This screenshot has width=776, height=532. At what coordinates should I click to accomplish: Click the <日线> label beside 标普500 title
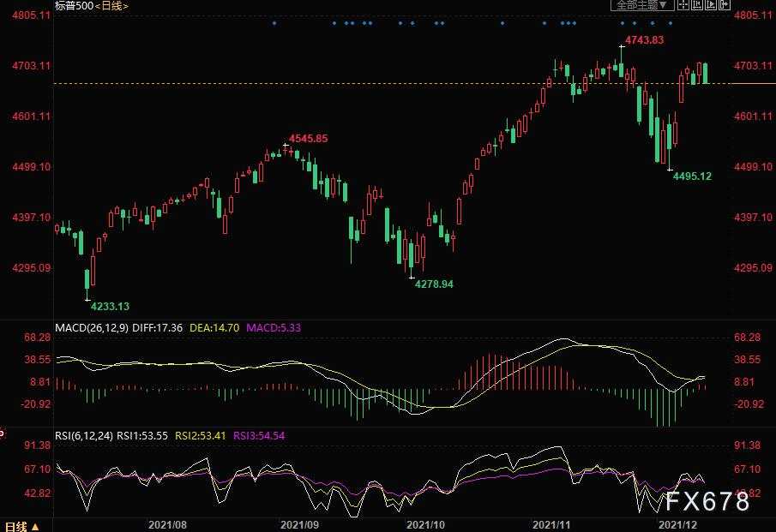[111, 6]
